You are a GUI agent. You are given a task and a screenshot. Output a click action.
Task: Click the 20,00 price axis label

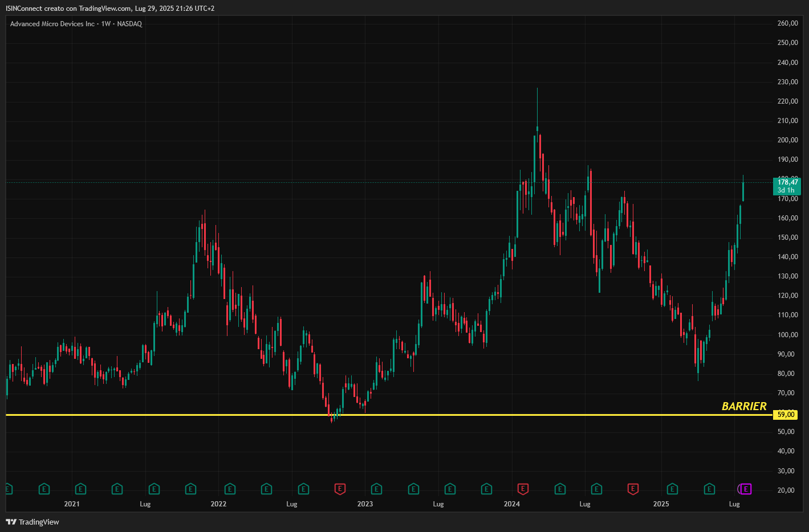[x=786, y=490]
